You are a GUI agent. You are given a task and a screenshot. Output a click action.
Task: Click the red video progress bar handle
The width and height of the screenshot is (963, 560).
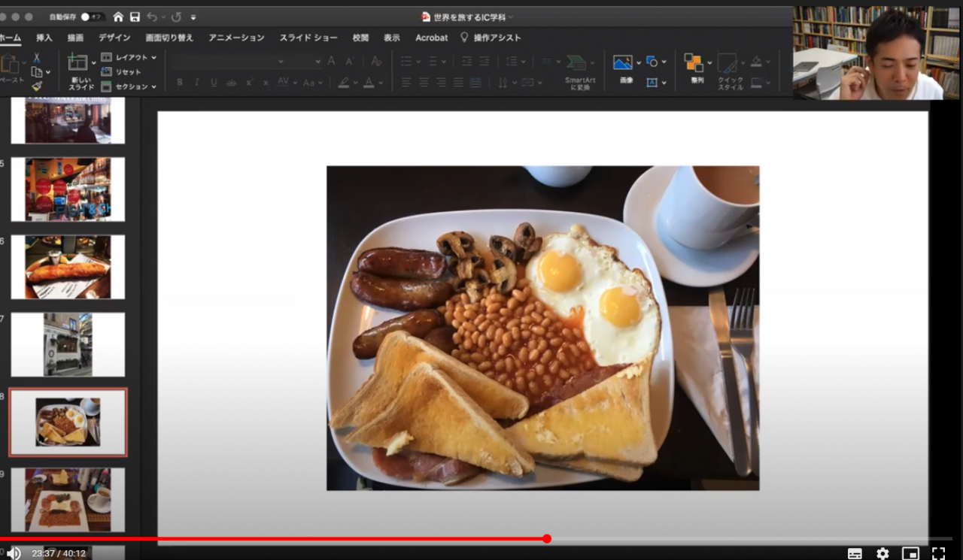(x=547, y=538)
